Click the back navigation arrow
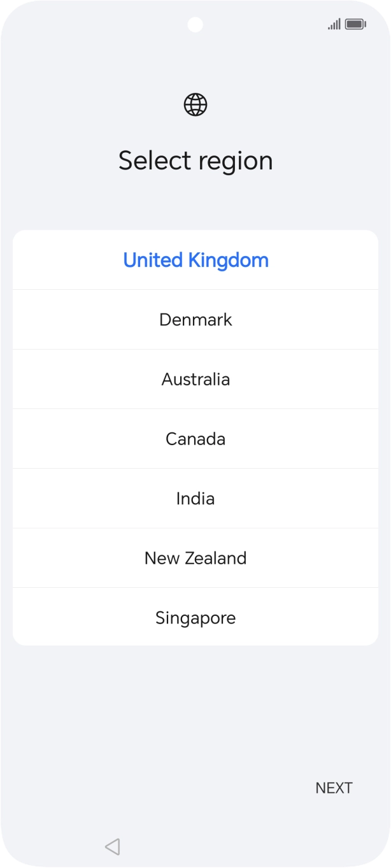The image size is (391, 868). pyautogui.click(x=112, y=846)
